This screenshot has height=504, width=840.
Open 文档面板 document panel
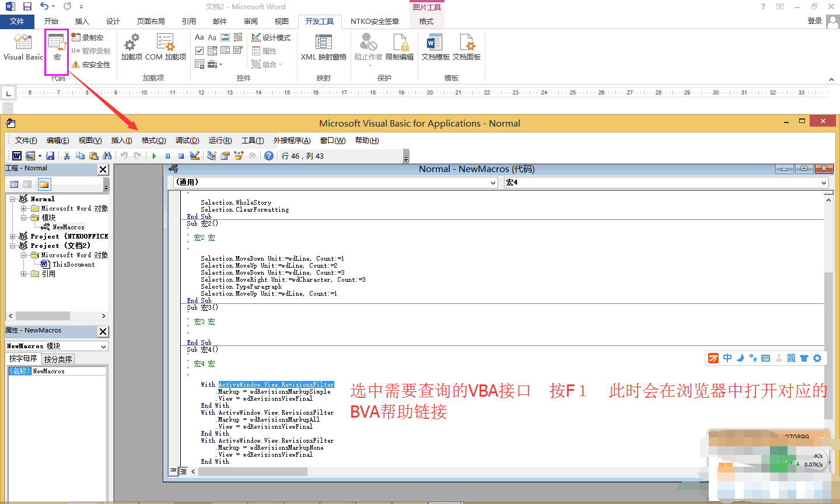[x=467, y=47]
